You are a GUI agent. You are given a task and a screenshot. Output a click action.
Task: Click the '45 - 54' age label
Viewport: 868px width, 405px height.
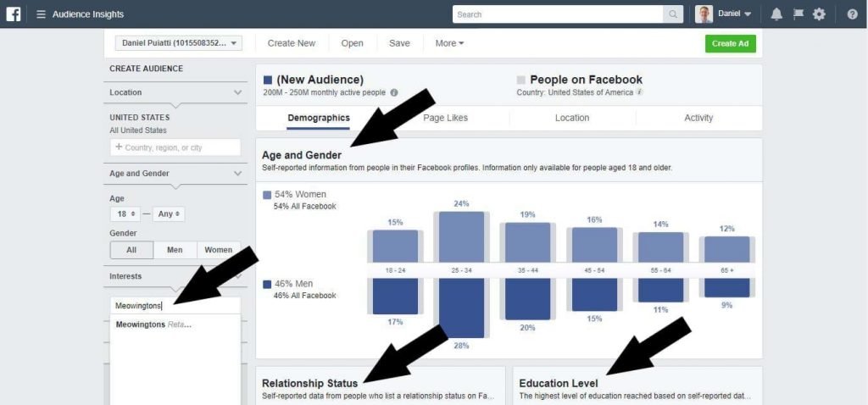click(594, 270)
